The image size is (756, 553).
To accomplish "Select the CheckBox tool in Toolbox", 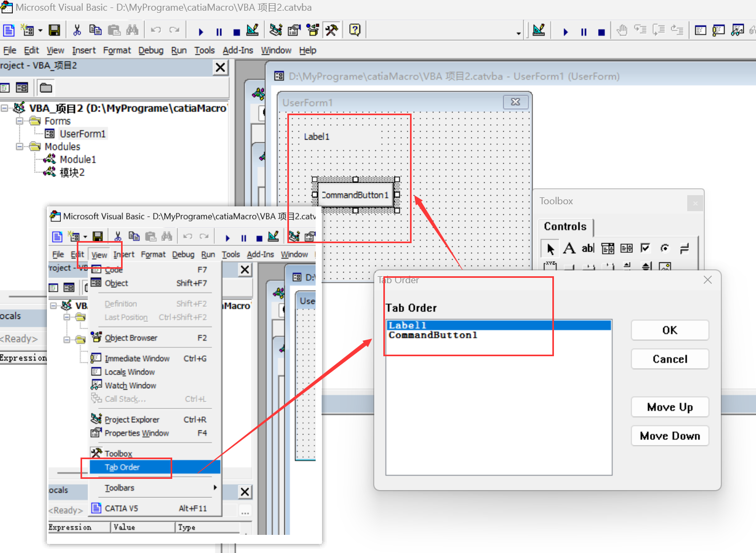I will pyautogui.click(x=645, y=249).
